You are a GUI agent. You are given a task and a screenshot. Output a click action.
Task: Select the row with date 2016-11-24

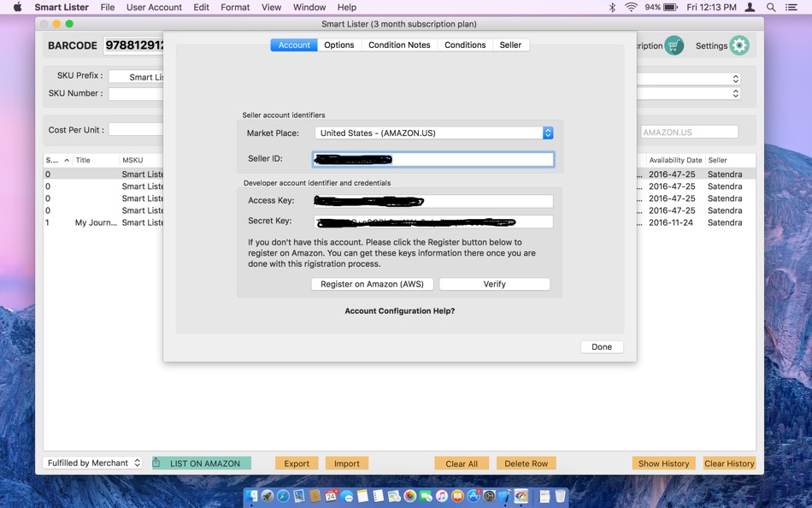click(x=399, y=222)
